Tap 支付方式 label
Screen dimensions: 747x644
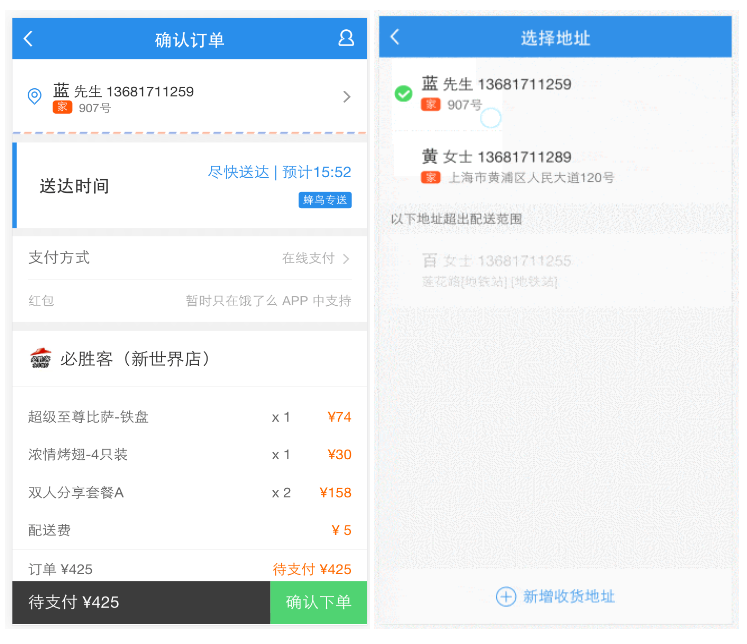59,258
